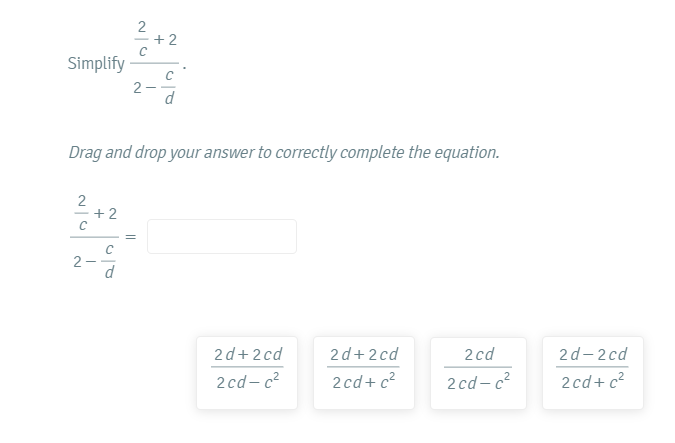The image size is (675, 443).
Task: Click the word Simplify
Action: coord(96,64)
